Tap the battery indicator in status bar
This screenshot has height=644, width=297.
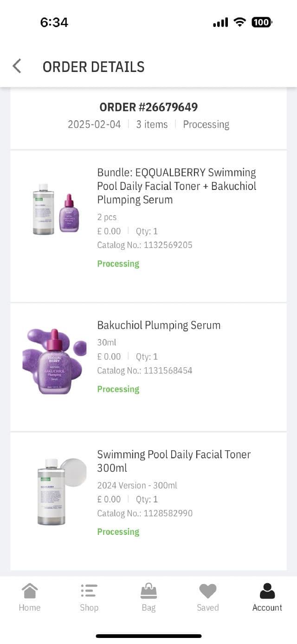262,22
